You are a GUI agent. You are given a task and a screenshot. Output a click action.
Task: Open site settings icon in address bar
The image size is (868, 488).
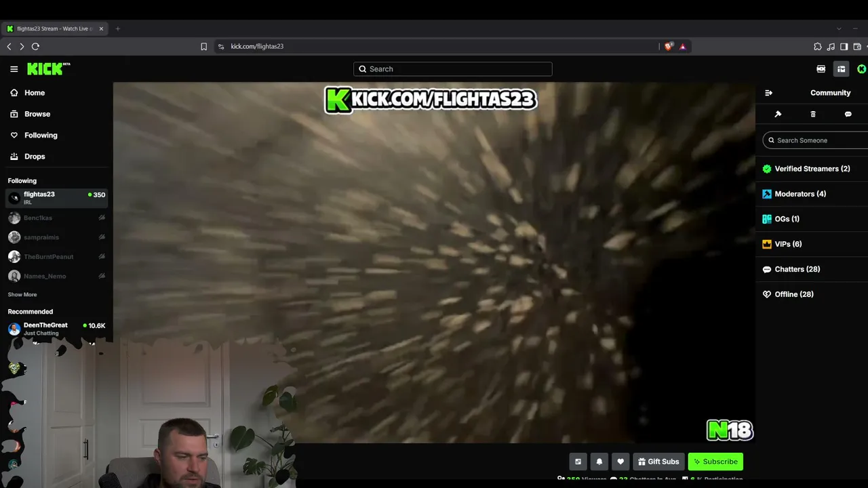click(221, 47)
